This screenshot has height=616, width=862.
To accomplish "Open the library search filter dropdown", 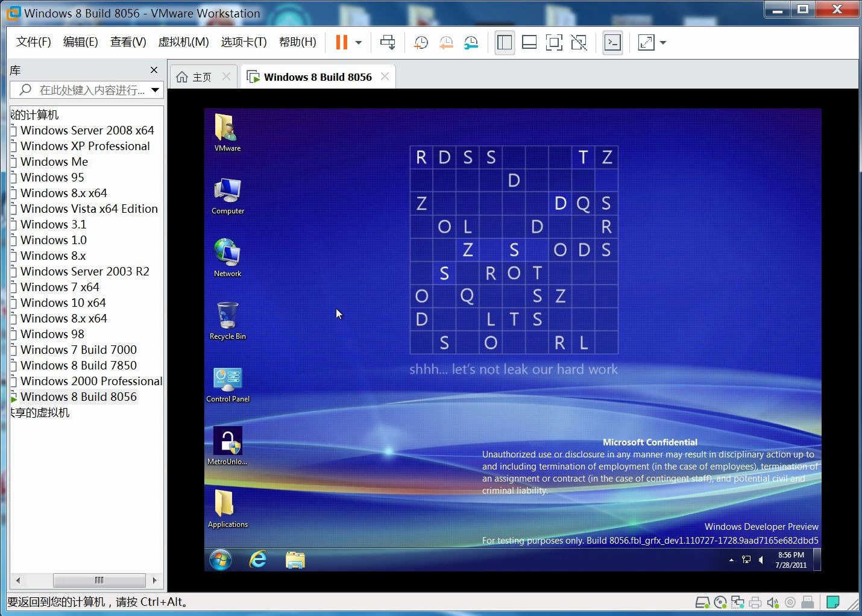I will 156,90.
